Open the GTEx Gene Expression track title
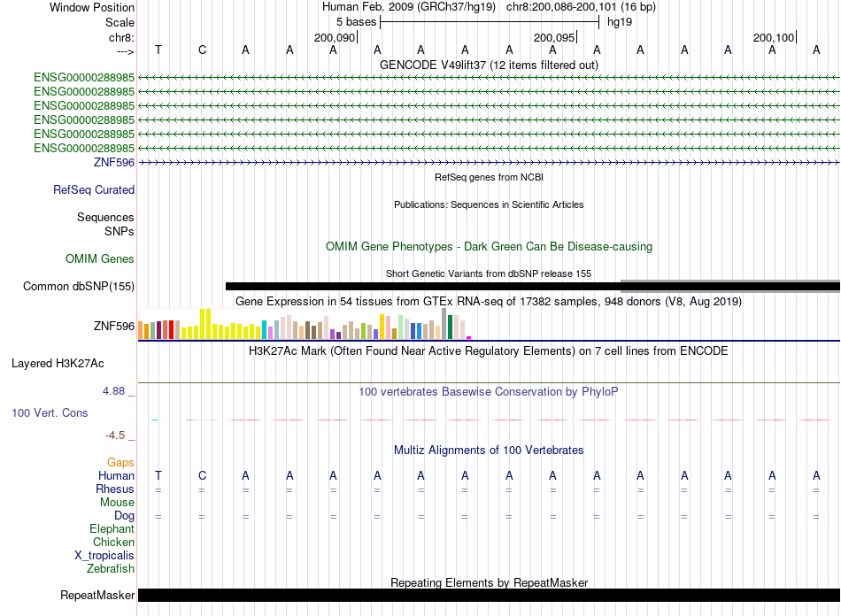Viewport: 841px width, 616px height. click(x=489, y=301)
